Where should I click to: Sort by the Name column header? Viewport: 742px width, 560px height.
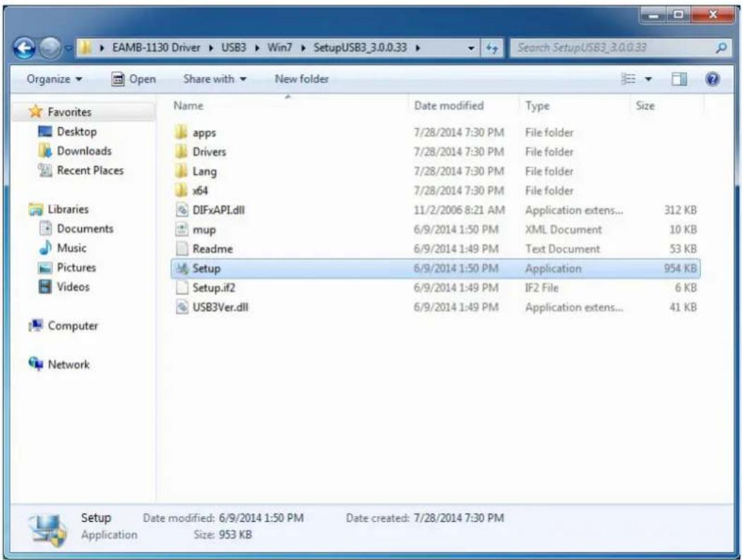click(189, 106)
